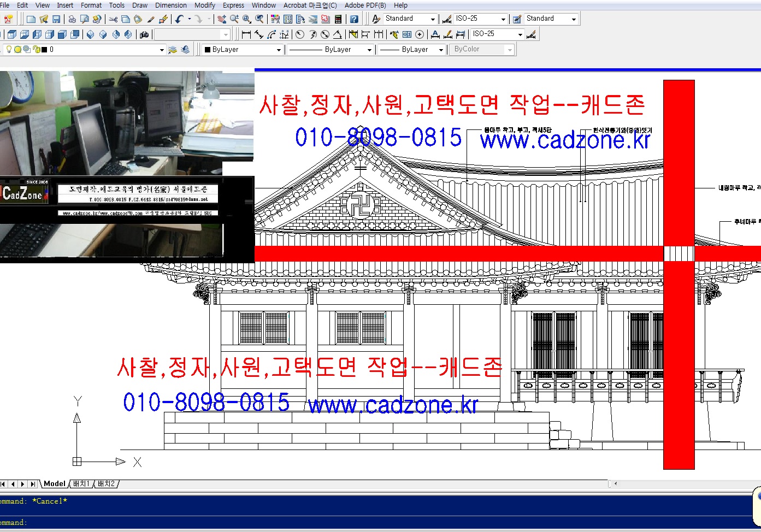Expand the layer list dropdown
761x532 pixels.
point(162,50)
